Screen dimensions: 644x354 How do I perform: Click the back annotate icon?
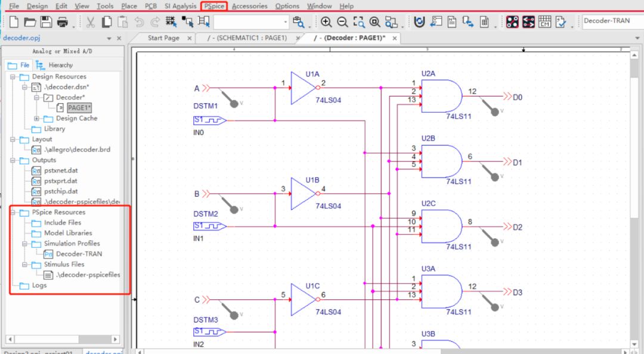coord(436,21)
